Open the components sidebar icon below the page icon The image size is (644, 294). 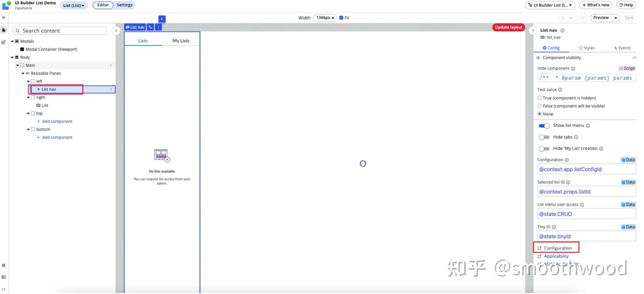click(4, 42)
